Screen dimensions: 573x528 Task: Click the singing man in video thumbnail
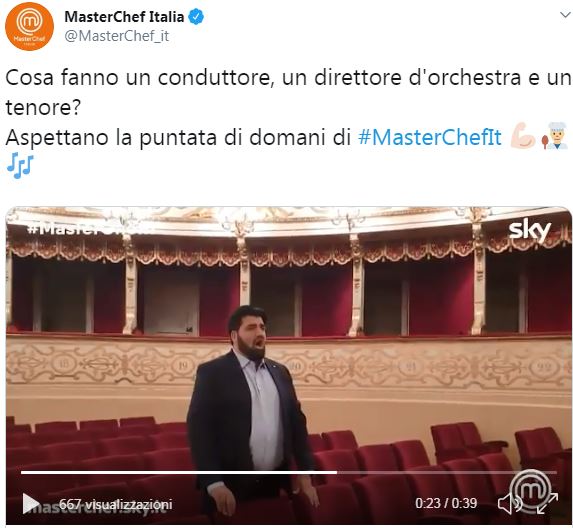[248, 407]
